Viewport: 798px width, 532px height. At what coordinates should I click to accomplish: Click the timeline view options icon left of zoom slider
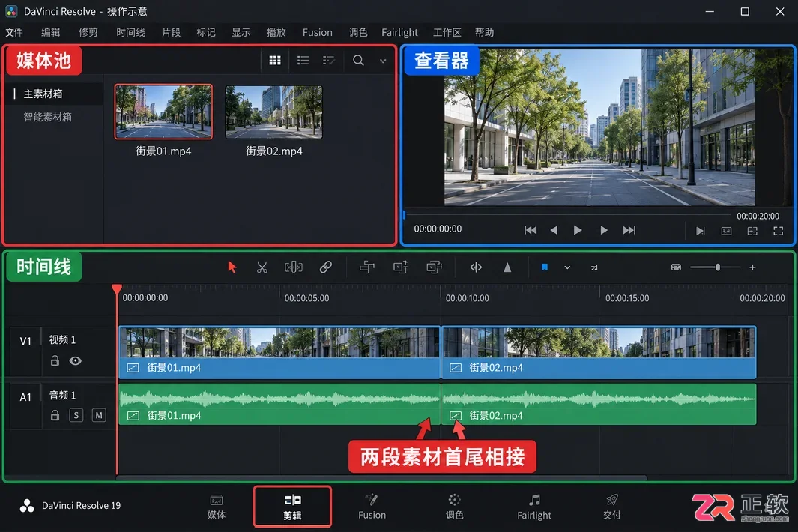tap(676, 267)
